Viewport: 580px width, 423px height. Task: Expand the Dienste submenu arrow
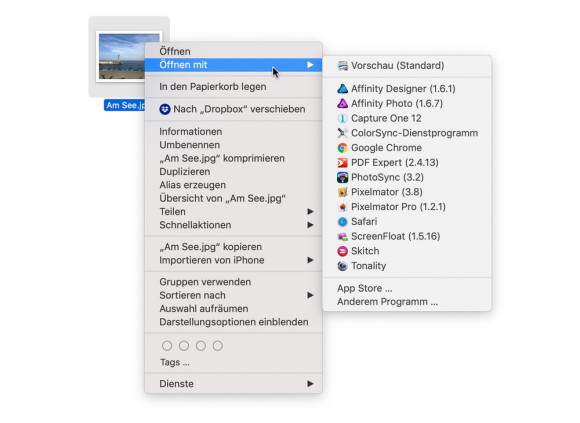point(310,384)
